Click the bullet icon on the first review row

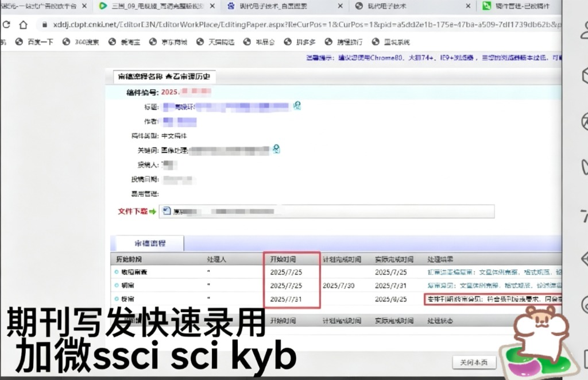point(117,272)
